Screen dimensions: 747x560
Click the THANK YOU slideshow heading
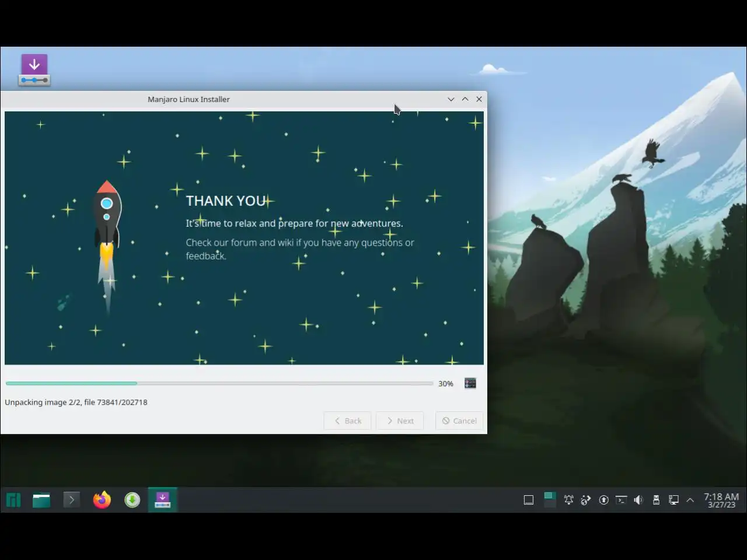tap(226, 201)
